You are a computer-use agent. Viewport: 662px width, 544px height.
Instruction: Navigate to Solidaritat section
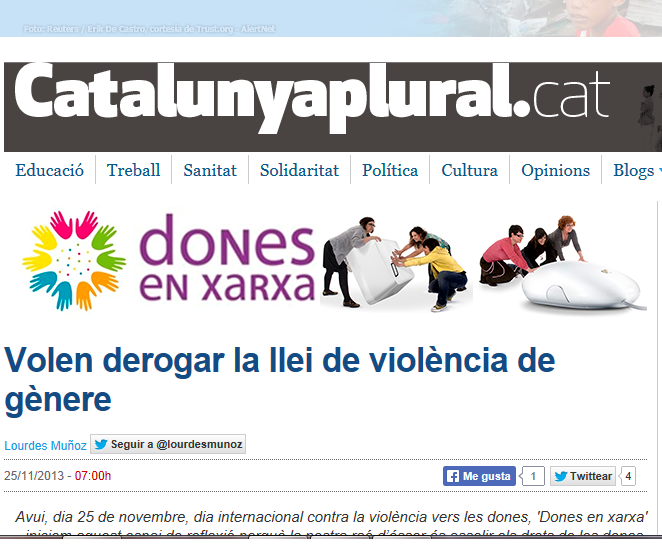click(x=299, y=170)
